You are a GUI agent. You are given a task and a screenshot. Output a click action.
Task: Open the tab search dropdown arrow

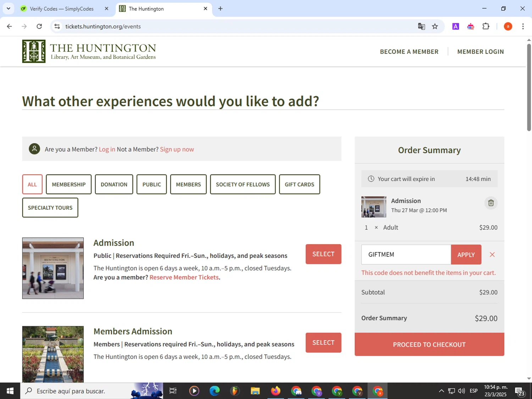click(9, 9)
